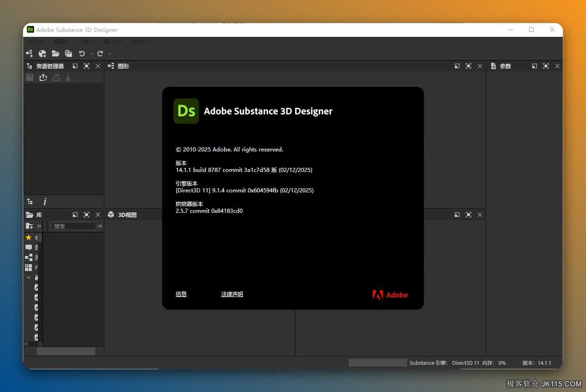
Task: Float the 图形 panel
Action: coord(457,66)
